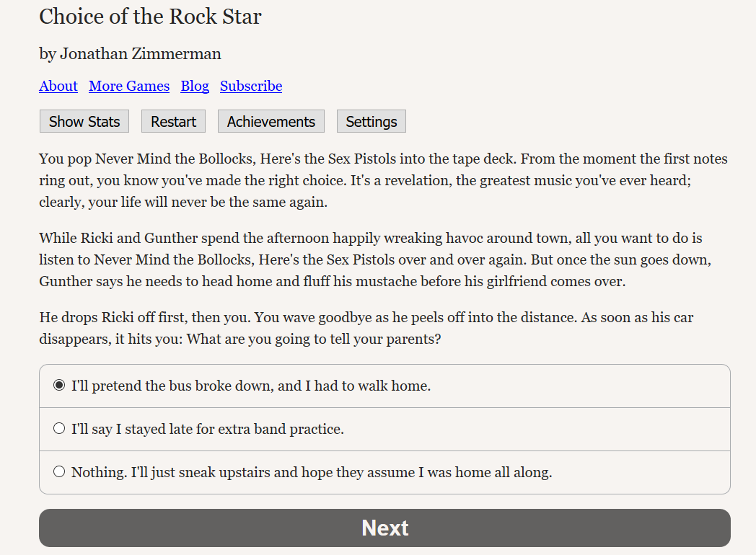Restart the game with the Restart button

174,121
